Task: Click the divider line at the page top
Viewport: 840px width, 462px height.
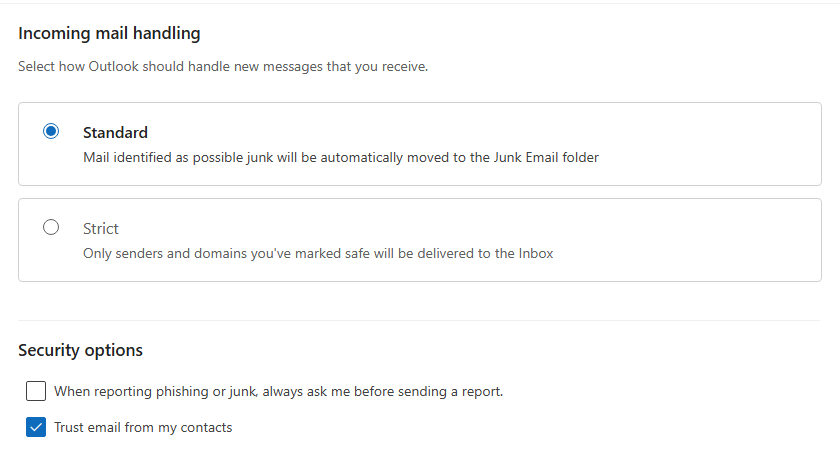Action: pyautogui.click(x=420, y=3)
